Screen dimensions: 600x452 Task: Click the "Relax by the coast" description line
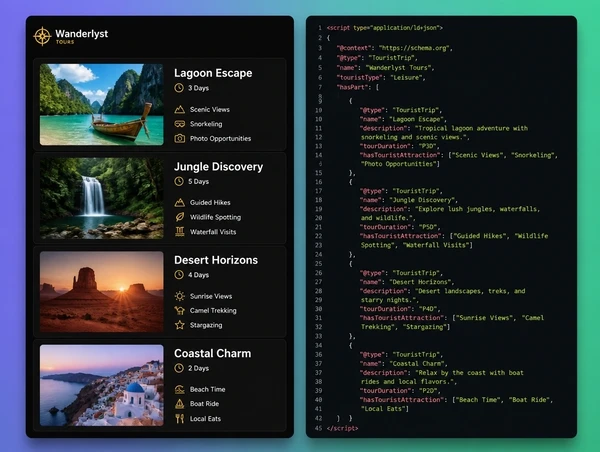(x=442, y=373)
